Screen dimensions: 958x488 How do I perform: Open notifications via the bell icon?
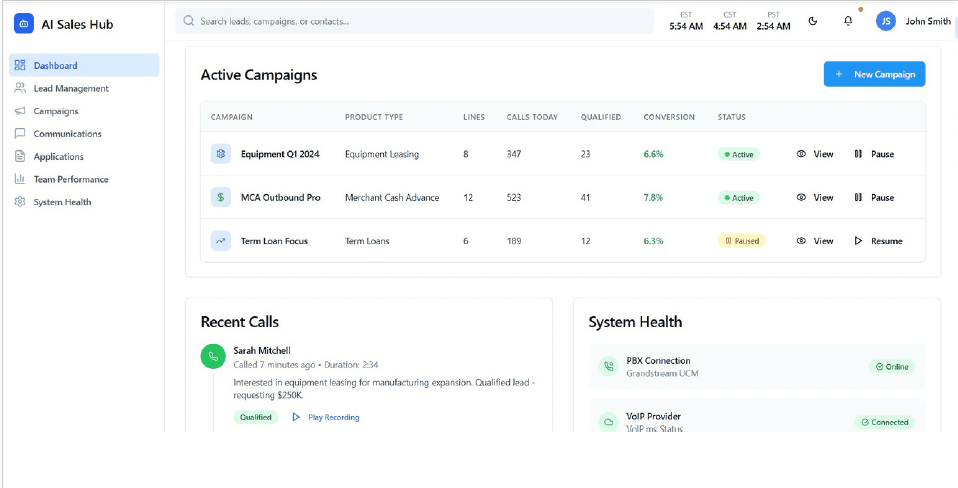pos(848,21)
